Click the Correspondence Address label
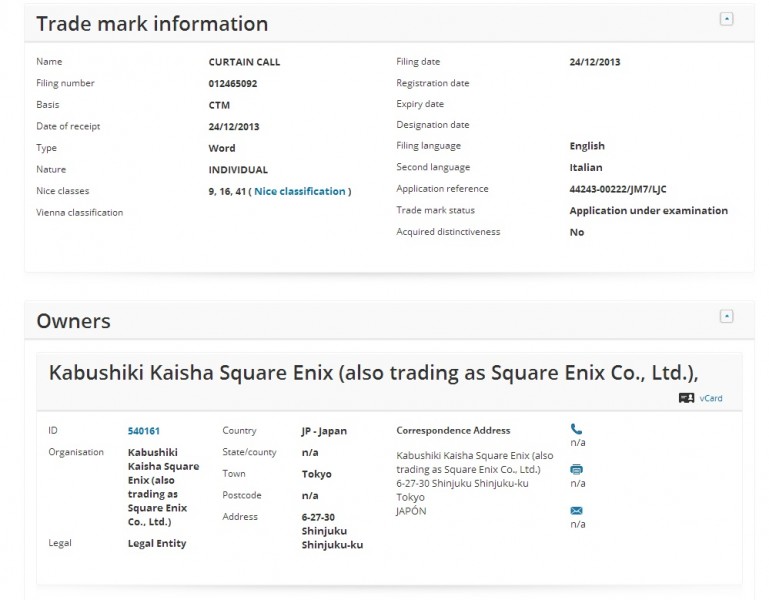The image size is (769, 600). click(453, 431)
